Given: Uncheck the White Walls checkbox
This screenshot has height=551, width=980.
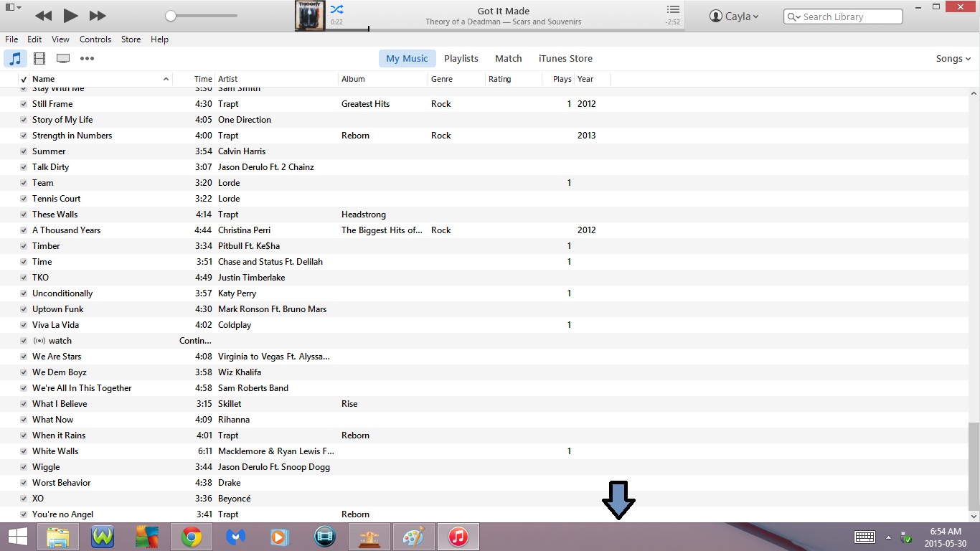Looking at the screenshot, I should (24, 451).
